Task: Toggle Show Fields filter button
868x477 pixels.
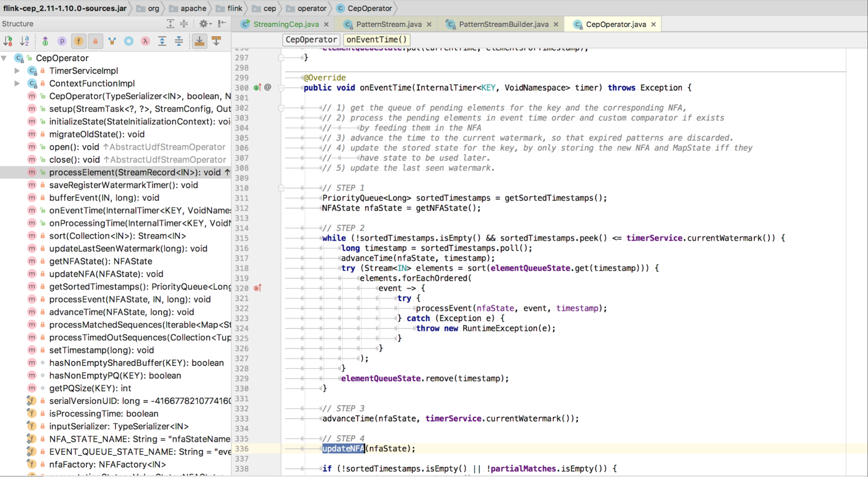Action: (x=79, y=41)
